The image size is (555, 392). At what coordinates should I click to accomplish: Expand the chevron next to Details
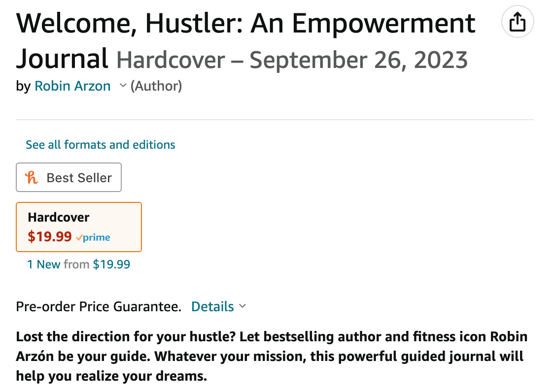[243, 306]
